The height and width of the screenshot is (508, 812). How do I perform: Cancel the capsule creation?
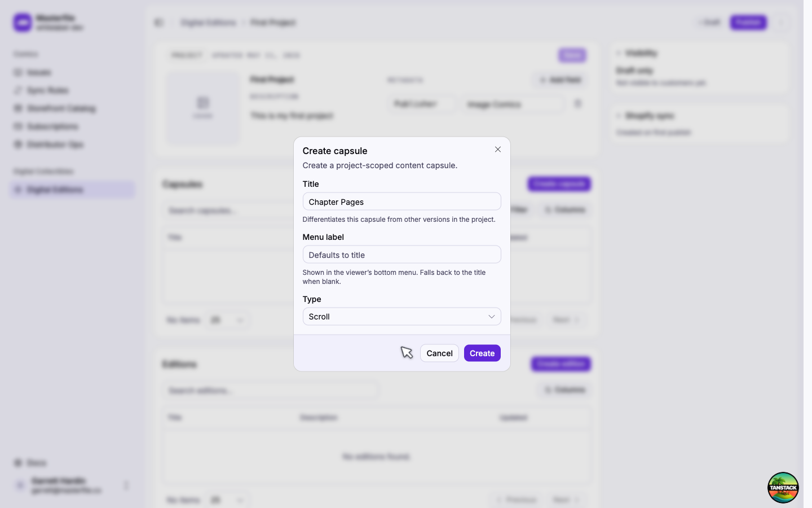click(x=439, y=353)
